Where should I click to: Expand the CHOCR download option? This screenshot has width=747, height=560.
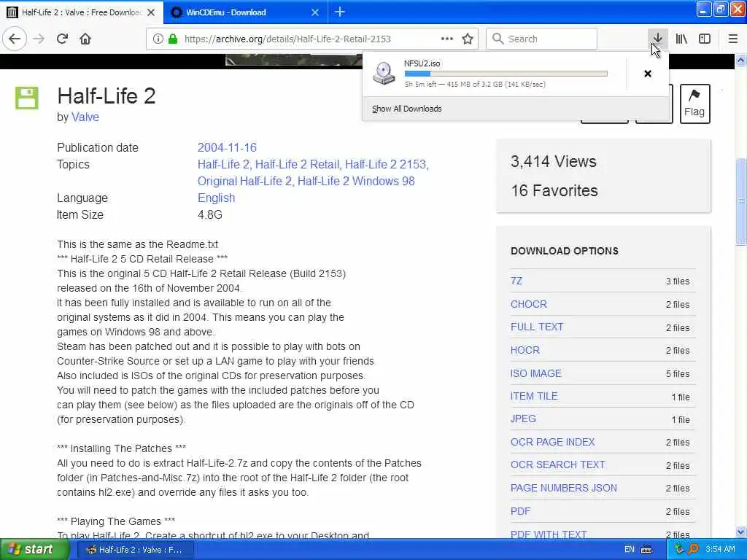coord(529,304)
